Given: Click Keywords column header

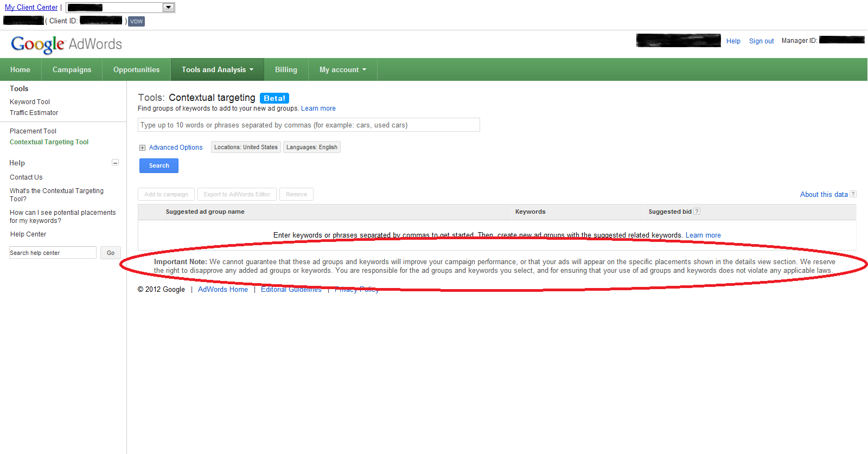Looking at the screenshot, I should tap(531, 212).
